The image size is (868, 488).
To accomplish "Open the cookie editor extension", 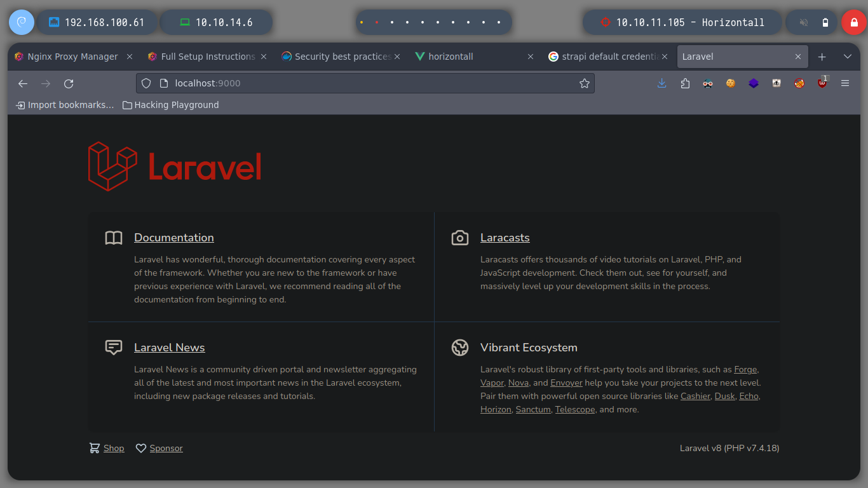I will click(731, 83).
